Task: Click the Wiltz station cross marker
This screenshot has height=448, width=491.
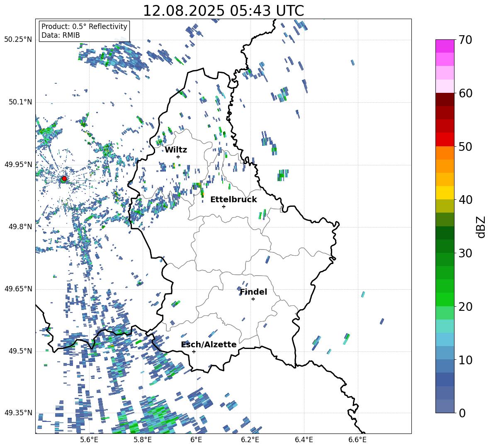Action: (178, 157)
